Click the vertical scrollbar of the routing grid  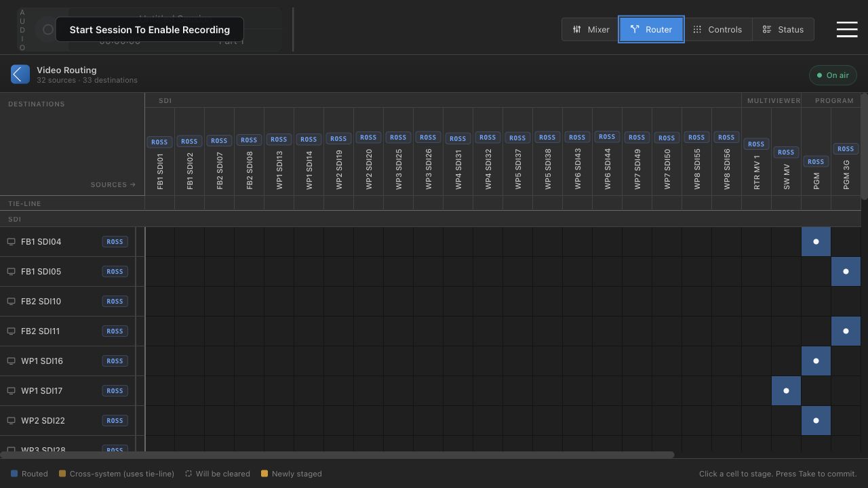point(865,146)
